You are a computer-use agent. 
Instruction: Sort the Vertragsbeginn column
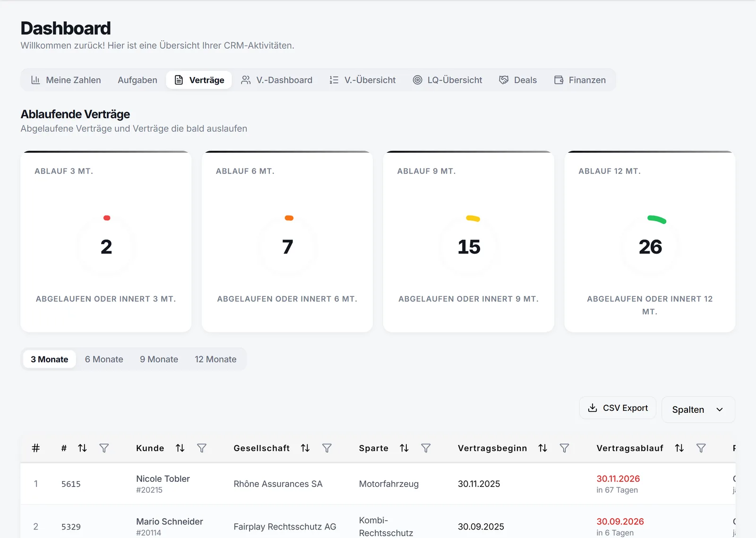(x=542, y=448)
